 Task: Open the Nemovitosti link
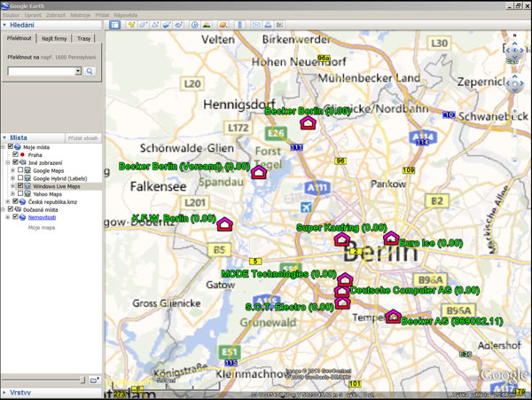pyautogui.click(x=42, y=217)
